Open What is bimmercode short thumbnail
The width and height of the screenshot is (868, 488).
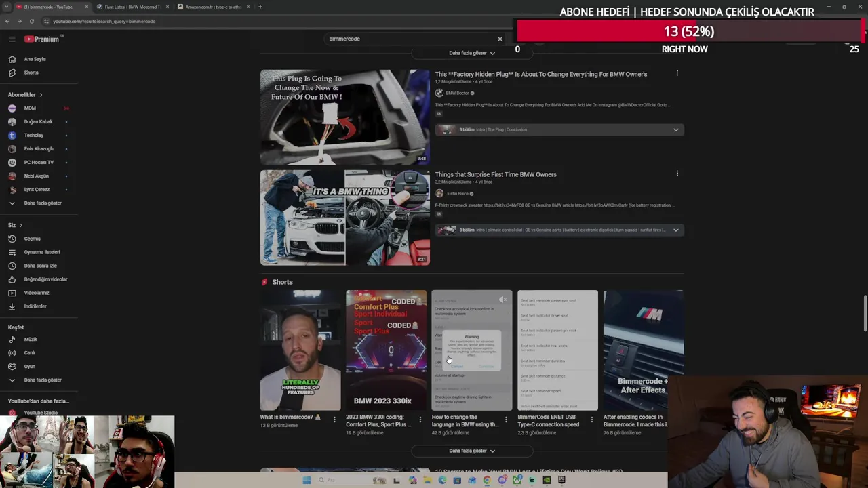point(300,350)
